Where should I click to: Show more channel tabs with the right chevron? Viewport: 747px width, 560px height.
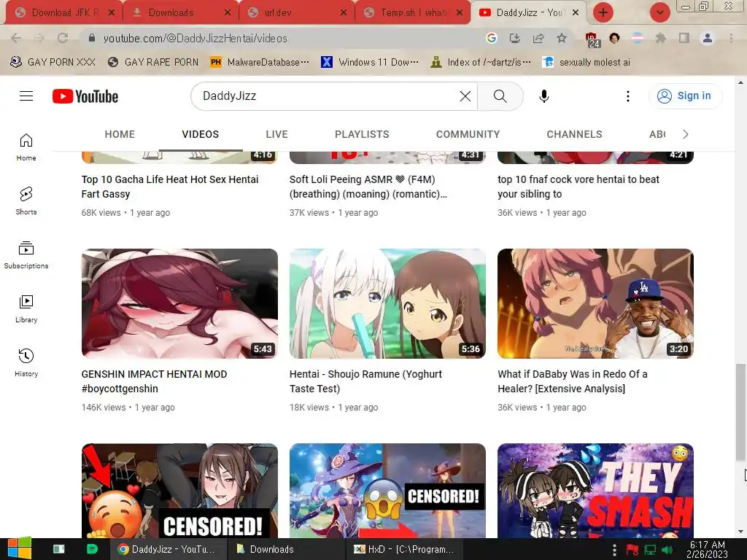coord(686,134)
